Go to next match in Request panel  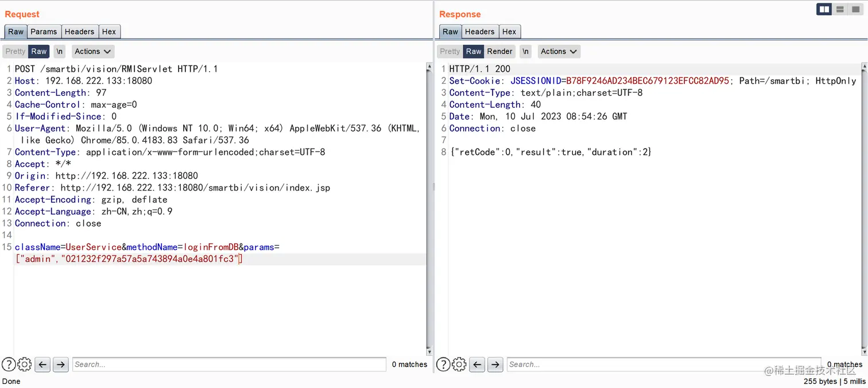tap(61, 364)
